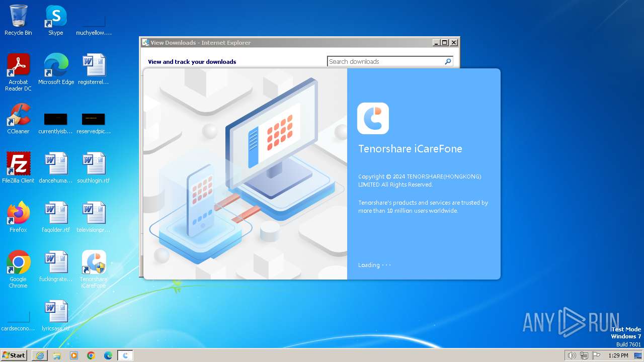Screen dimensions: 644x362
Task: Click the Show desktop button
Action: point(638,355)
